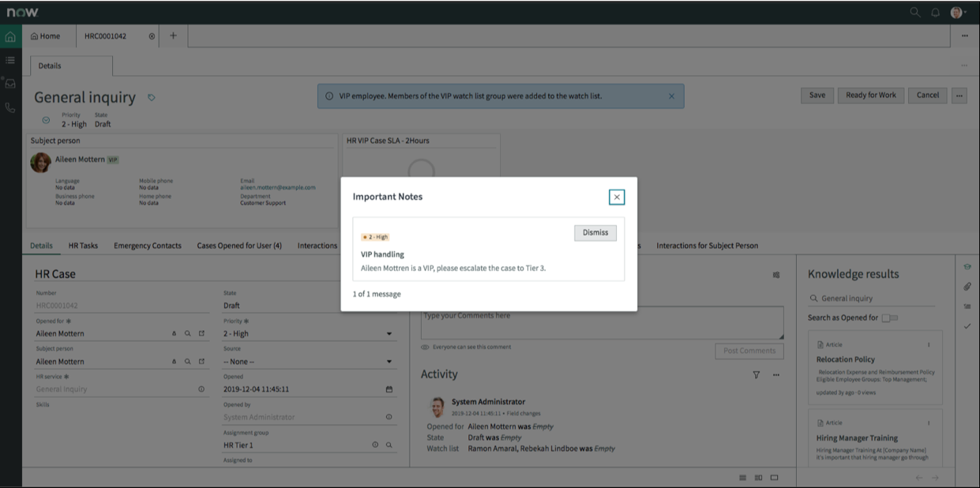980x488 pixels.
Task: Click the tag icon beside General inquiry
Action: (152, 98)
